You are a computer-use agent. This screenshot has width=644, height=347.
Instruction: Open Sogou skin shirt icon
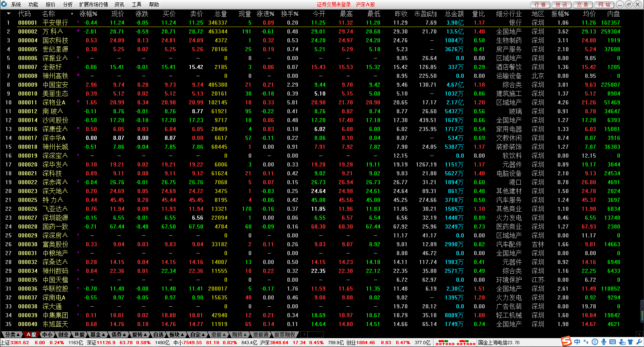(x=630, y=342)
